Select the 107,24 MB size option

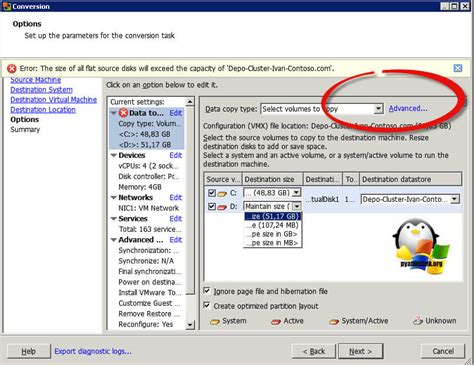(273, 225)
